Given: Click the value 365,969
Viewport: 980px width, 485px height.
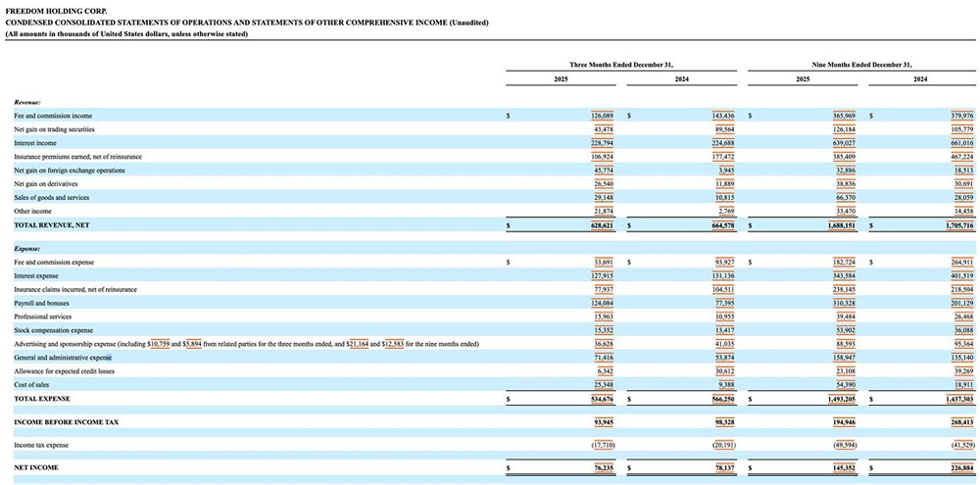Looking at the screenshot, I should tap(844, 116).
